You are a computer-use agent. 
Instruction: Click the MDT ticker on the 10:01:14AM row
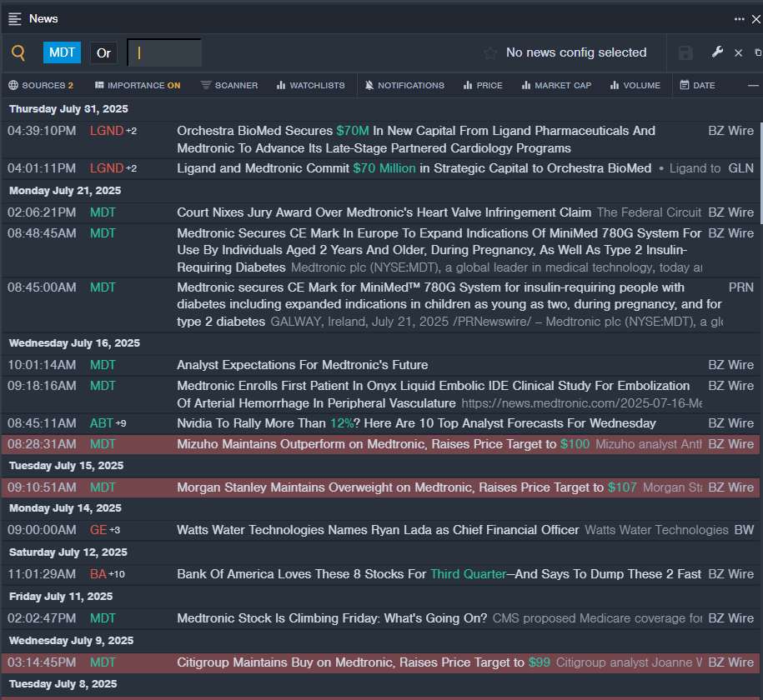(103, 365)
